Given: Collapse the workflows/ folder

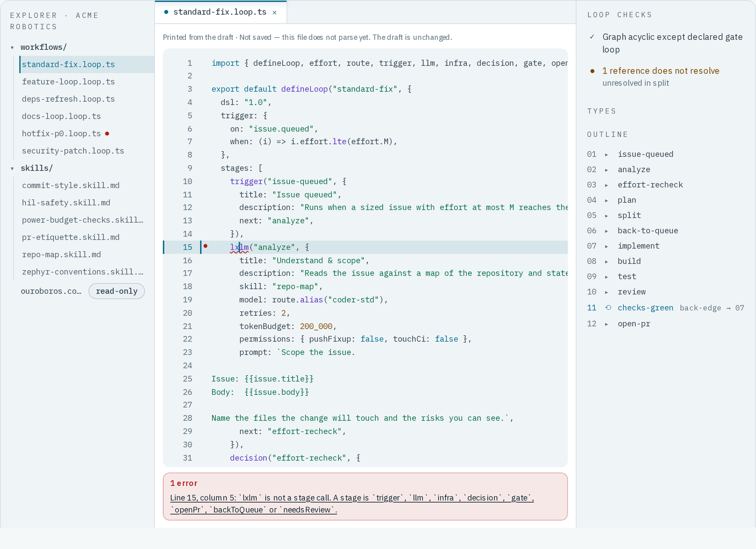Looking at the screenshot, I should pos(12,47).
